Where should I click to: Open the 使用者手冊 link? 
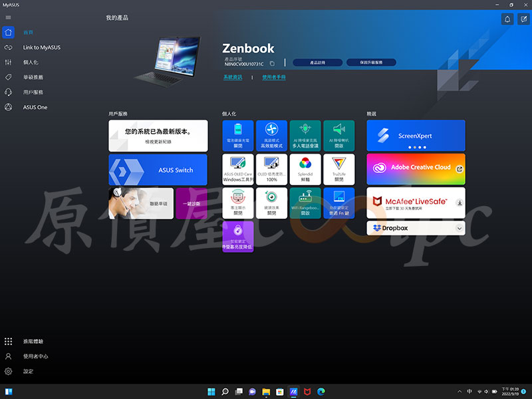click(x=274, y=77)
